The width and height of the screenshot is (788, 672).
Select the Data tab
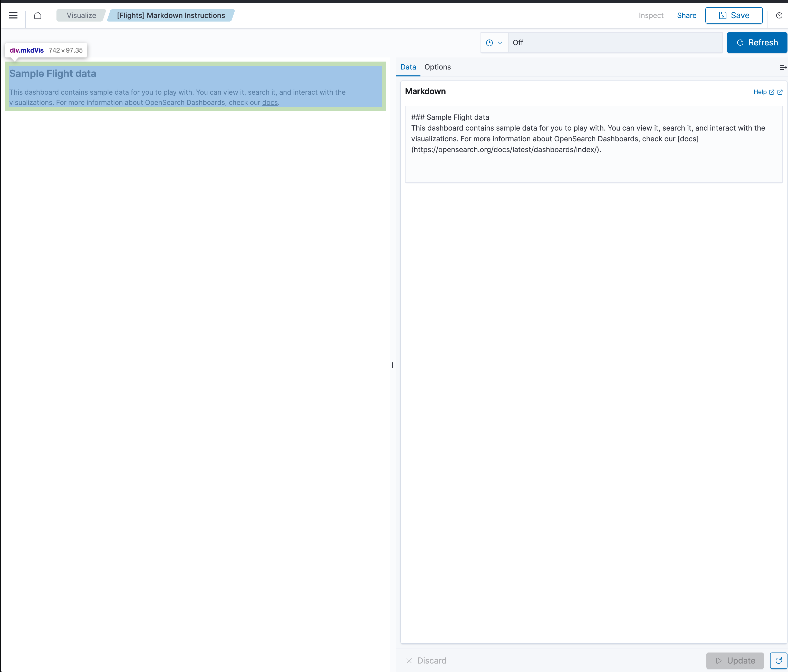[408, 67]
